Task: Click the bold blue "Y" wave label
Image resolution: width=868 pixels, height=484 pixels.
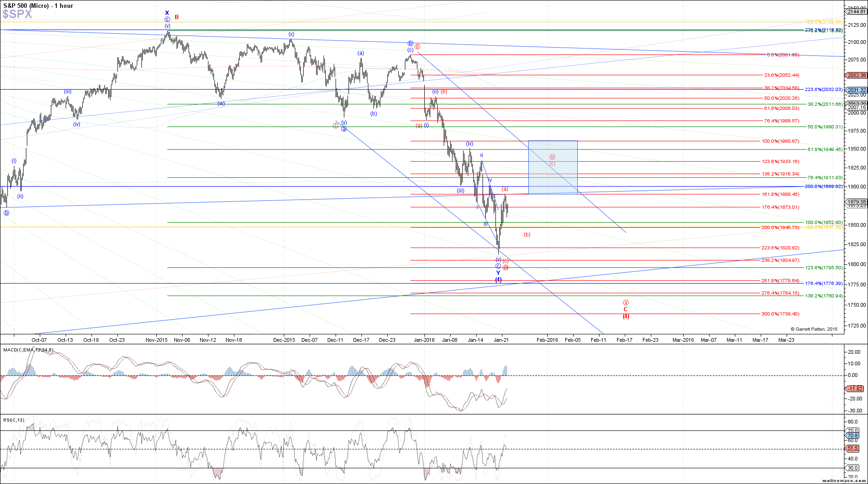Action: click(498, 273)
